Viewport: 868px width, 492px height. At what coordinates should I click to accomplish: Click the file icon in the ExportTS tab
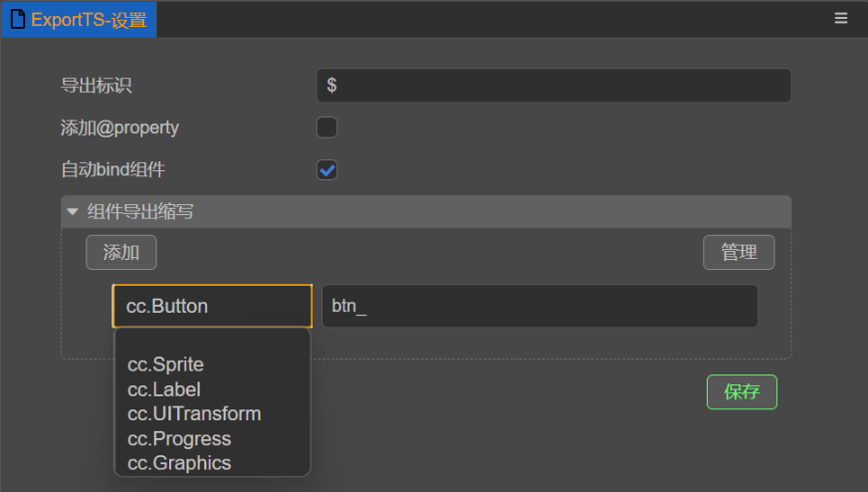coord(17,19)
